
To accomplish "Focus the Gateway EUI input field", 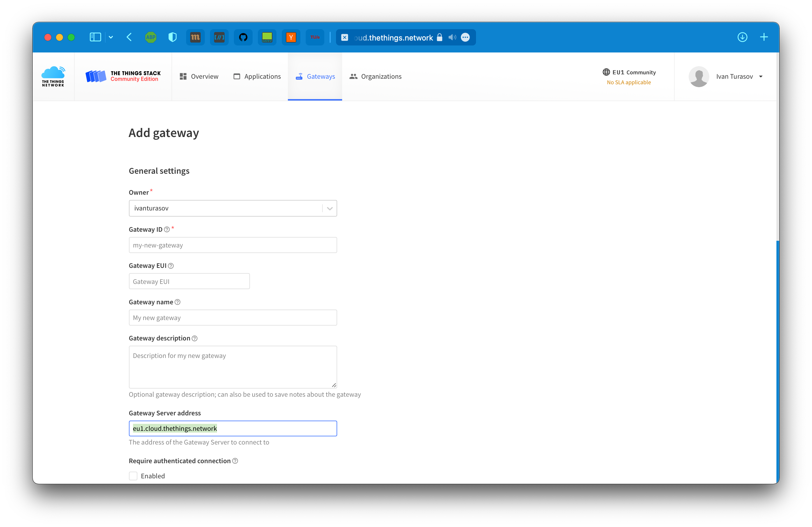I will pyautogui.click(x=189, y=281).
